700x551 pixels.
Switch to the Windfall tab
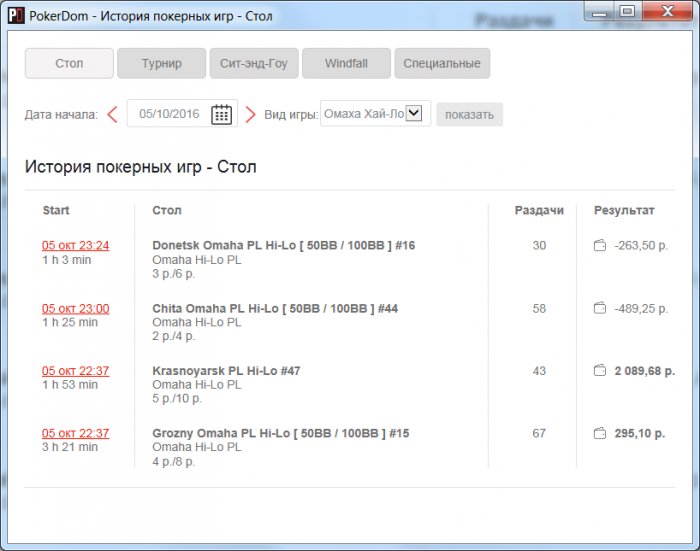(346, 63)
